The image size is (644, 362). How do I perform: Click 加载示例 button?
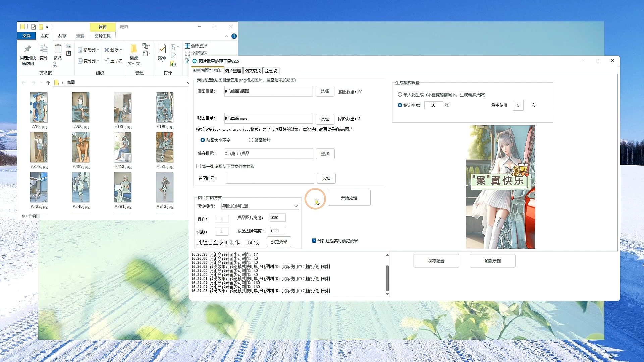tap(492, 261)
